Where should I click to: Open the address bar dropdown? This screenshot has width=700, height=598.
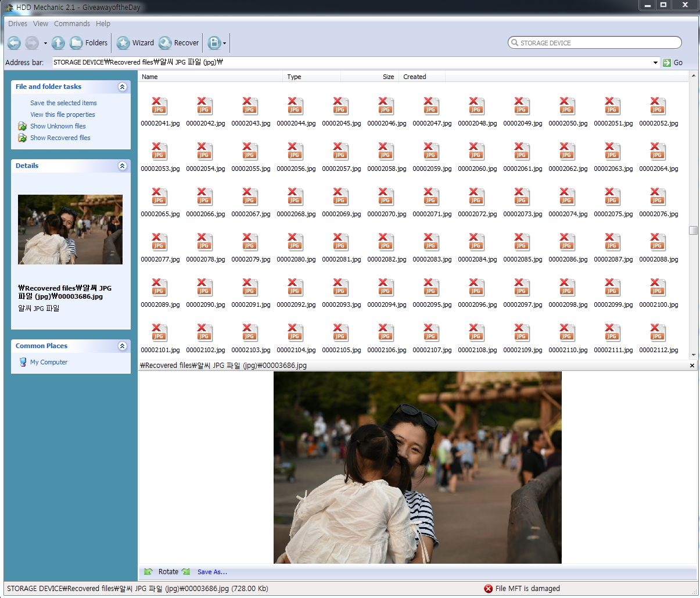[x=655, y=63]
